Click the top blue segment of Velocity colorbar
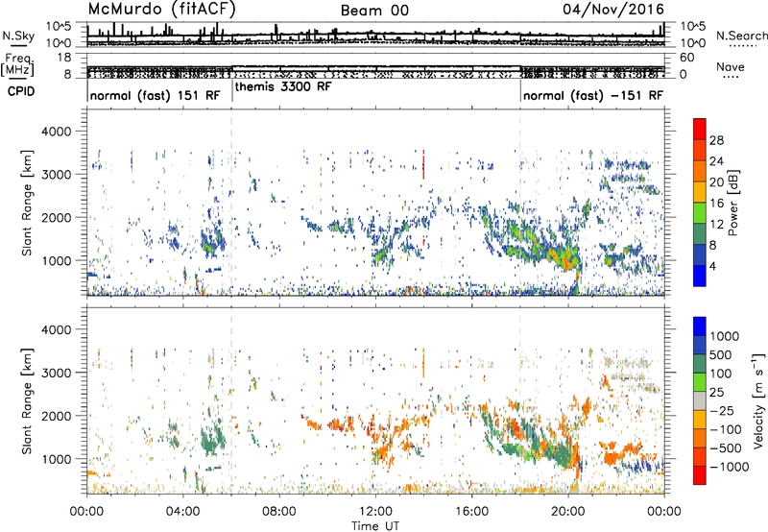This screenshot has height=532, width=768. (700, 326)
